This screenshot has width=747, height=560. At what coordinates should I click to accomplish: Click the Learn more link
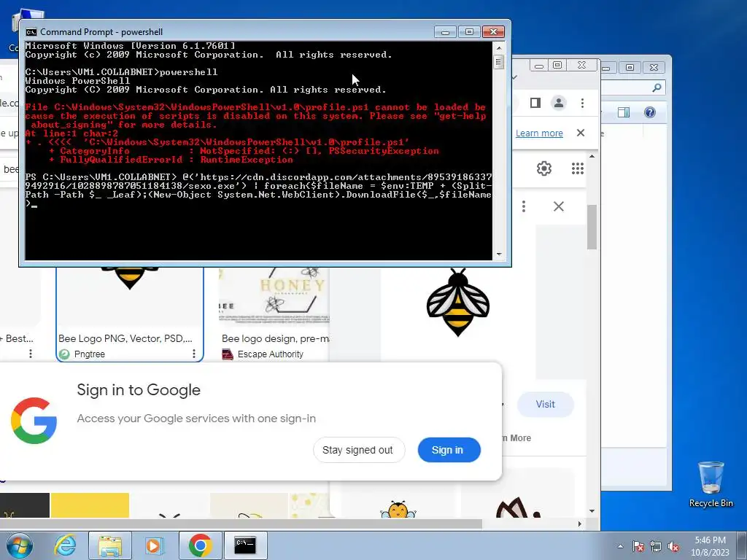539,133
